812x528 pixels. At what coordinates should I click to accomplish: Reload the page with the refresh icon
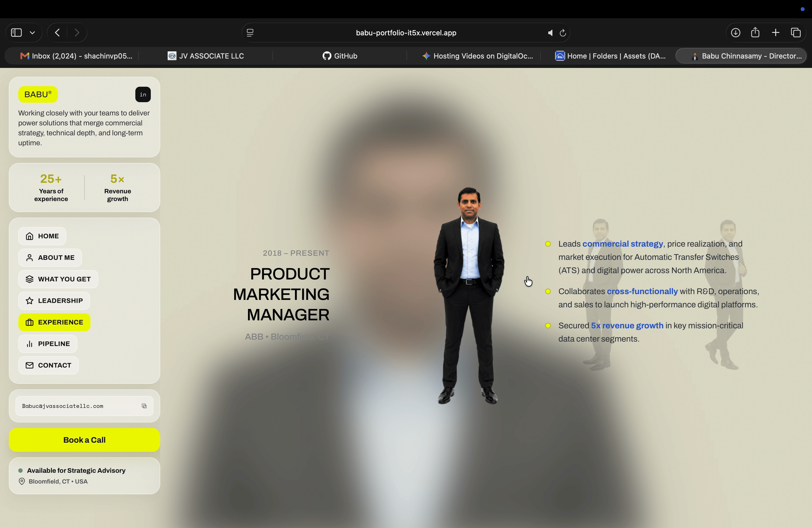(x=563, y=33)
